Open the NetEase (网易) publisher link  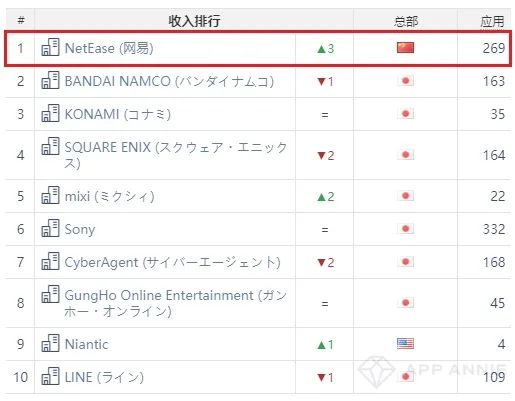(109, 48)
